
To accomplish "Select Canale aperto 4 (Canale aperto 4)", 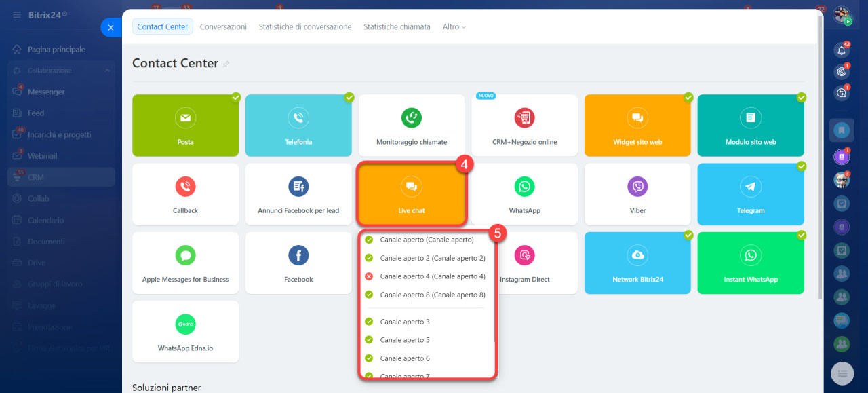I will [427, 276].
